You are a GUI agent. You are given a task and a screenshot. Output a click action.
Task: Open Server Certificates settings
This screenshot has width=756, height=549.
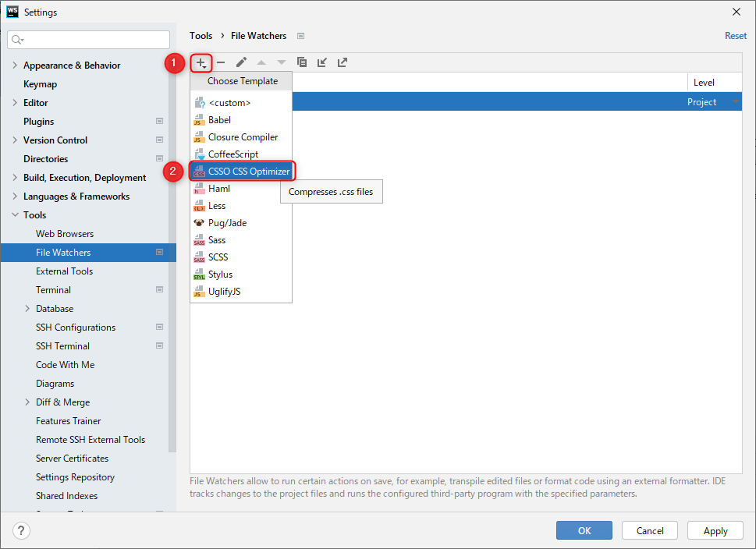73,459
